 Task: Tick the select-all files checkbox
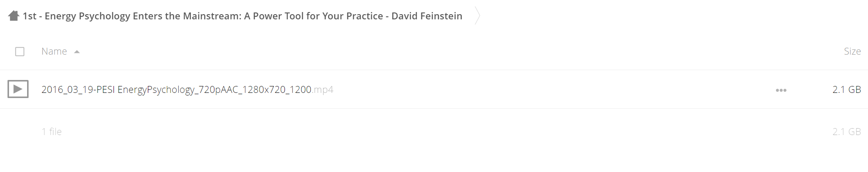pyautogui.click(x=20, y=52)
